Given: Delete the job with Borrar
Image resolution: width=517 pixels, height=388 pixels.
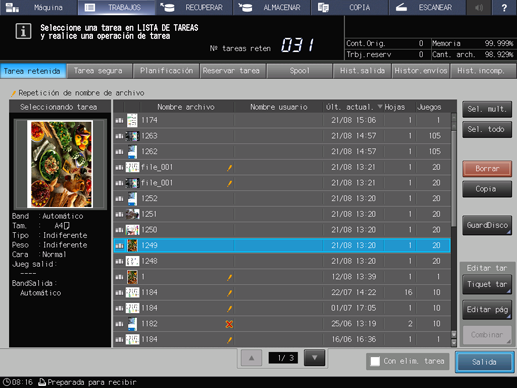Looking at the screenshot, I should pos(487,169).
